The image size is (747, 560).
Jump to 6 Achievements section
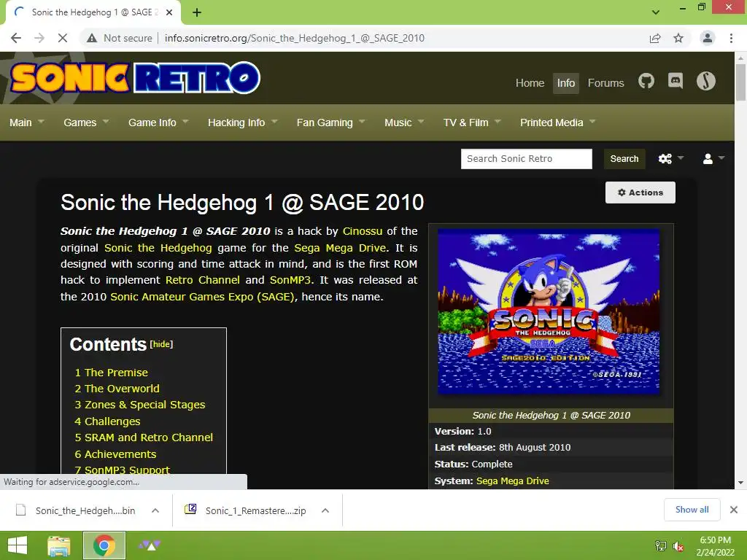pos(115,454)
